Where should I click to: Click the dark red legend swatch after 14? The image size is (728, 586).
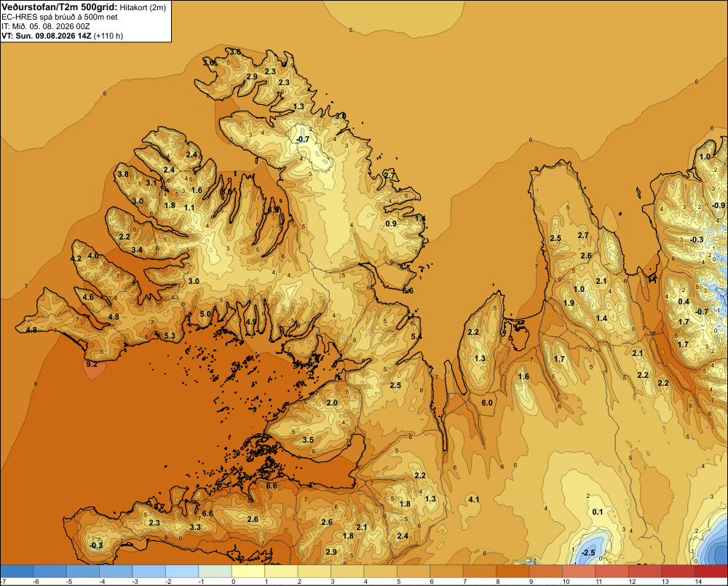pyautogui.click(x=711, y=571)
